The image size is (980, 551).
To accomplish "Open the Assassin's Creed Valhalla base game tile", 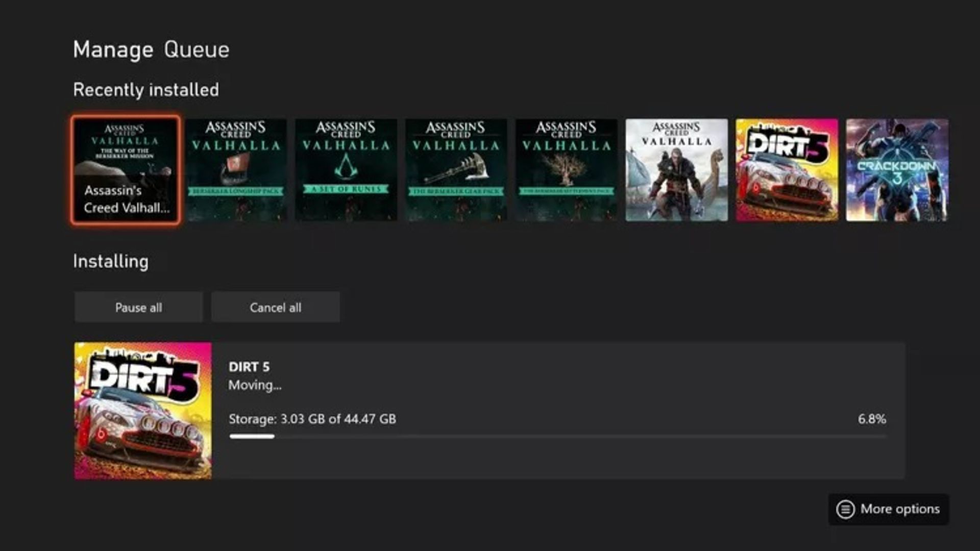I will tap(676, 170).
